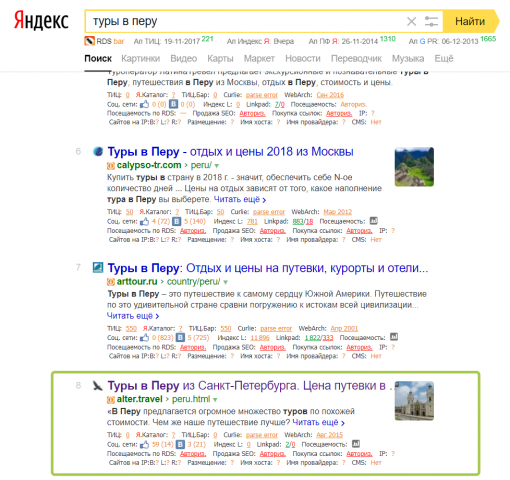
Task: Click Facebook like icon in calypso-tr.com stats
Action: pyautogui.click(x=145, y=221)
